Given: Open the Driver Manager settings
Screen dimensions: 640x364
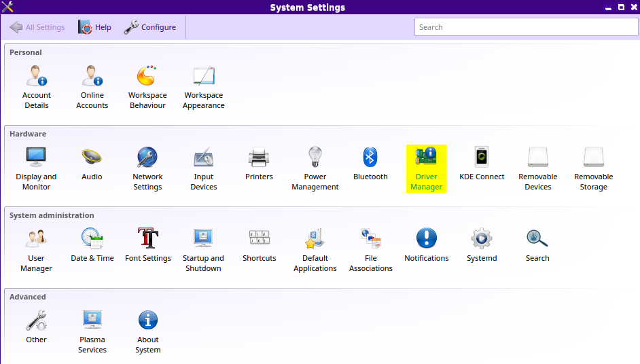Looking at the screenshot, I should coord(426,168).
